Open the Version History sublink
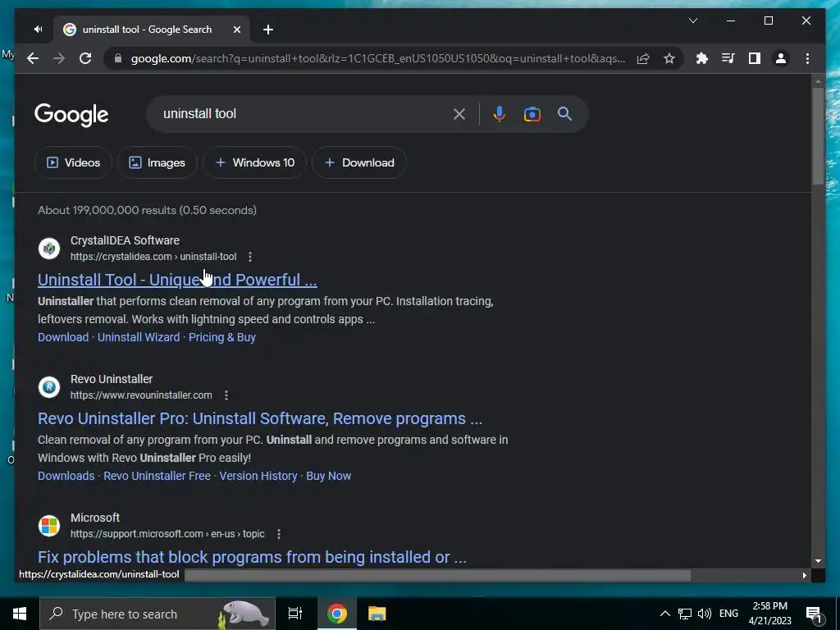This screenshot has height=630, width=840. click(258, 477)
